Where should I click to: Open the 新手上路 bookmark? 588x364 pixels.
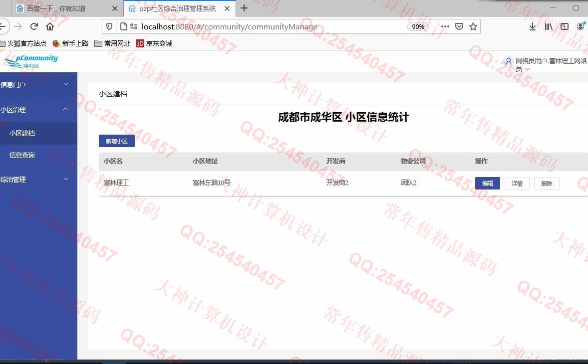click(70, 43)
